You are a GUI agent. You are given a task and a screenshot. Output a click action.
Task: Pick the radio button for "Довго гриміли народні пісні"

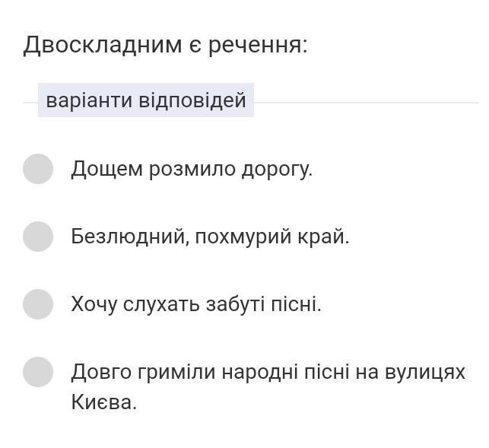click(x=38, y=372)
